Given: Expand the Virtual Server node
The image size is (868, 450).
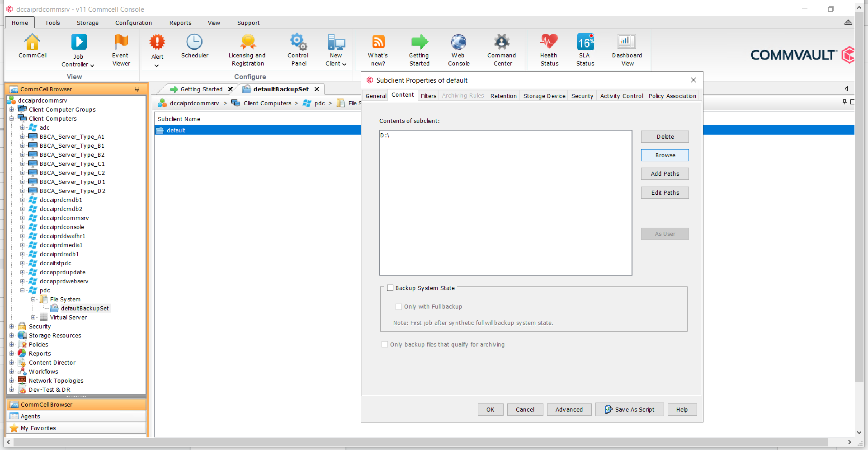Looking at the screenshot, I should pyautogui.click(x=33, y=317).
